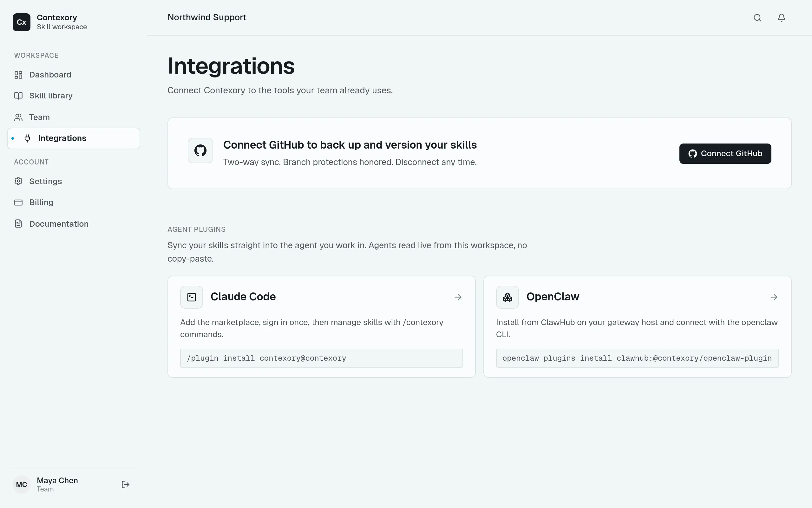Open Skill library page
This screenshot has height=508, width=812.
[x=74, y=96]
